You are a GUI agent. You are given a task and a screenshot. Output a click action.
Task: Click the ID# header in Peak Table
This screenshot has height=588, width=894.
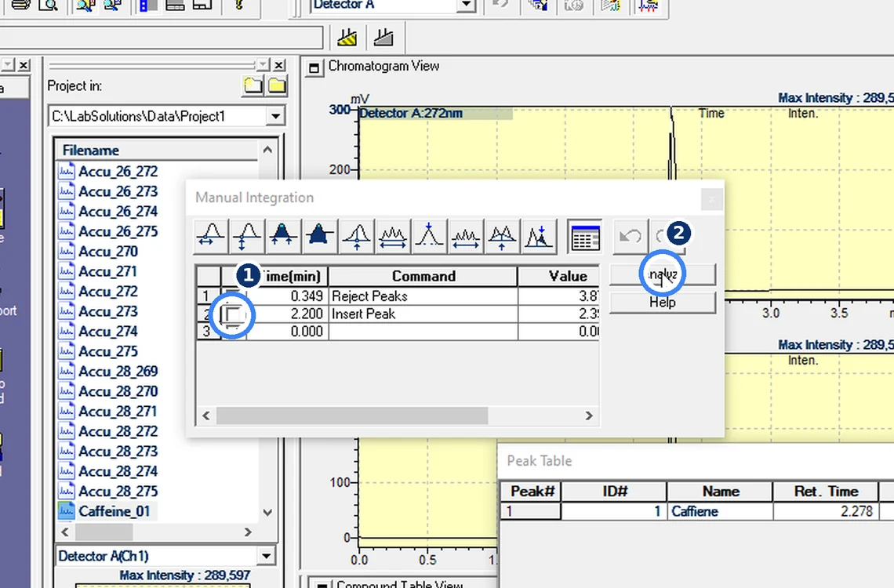tap(615, 491)
